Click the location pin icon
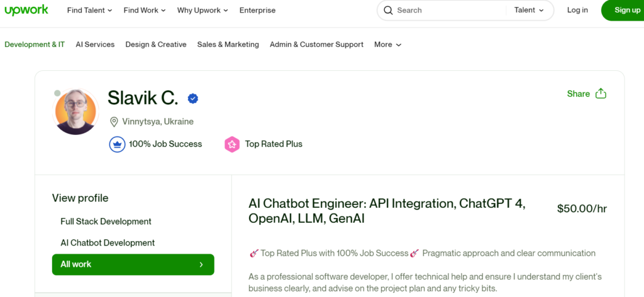Viewport: 644px width, 297px height. 114,122
